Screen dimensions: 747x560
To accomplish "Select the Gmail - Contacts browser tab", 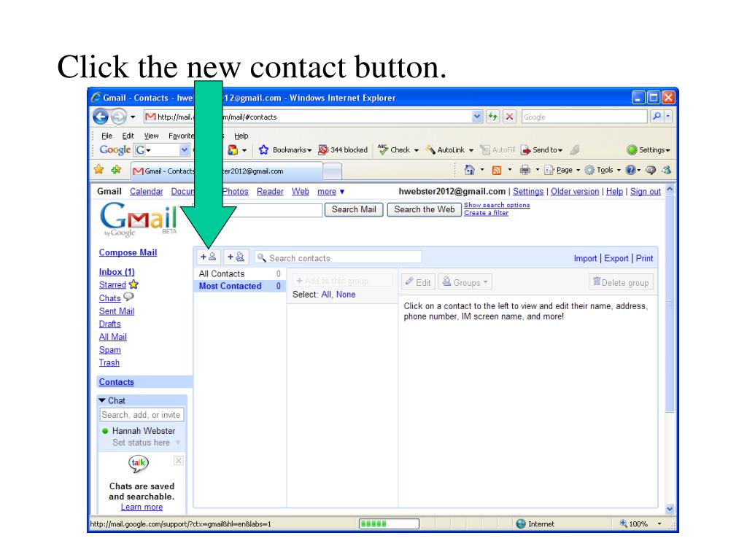I will coord(226,171).
